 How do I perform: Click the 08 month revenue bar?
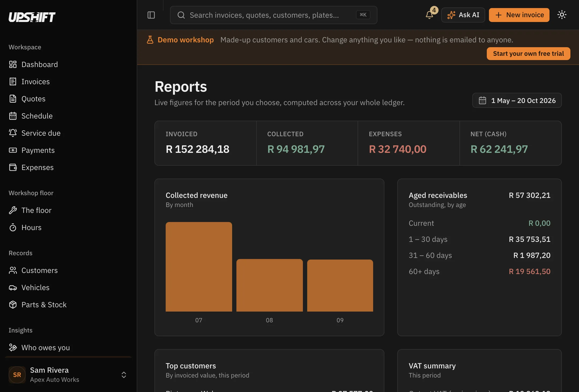coord(270,285)
